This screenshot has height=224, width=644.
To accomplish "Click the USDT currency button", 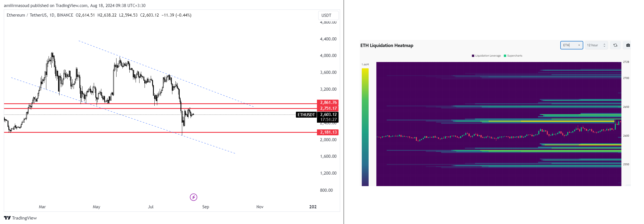I will pos(328,15).
